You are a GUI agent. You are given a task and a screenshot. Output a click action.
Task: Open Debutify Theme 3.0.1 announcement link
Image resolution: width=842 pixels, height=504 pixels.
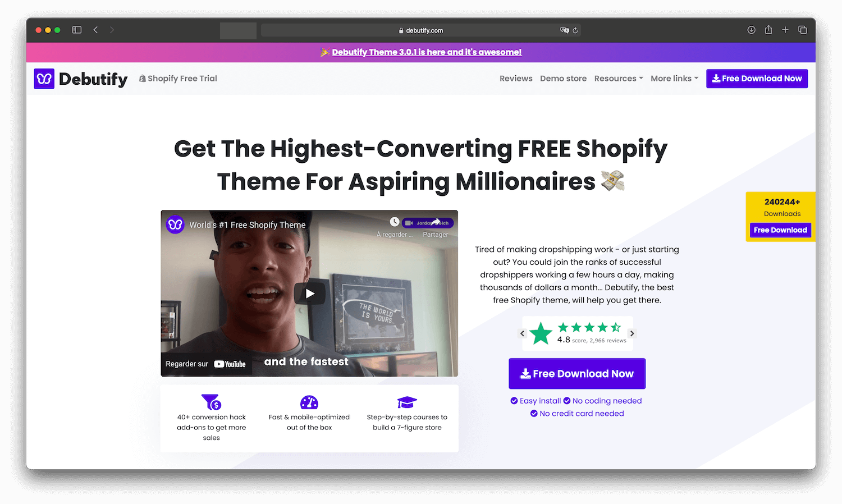[x=427, y=52]
